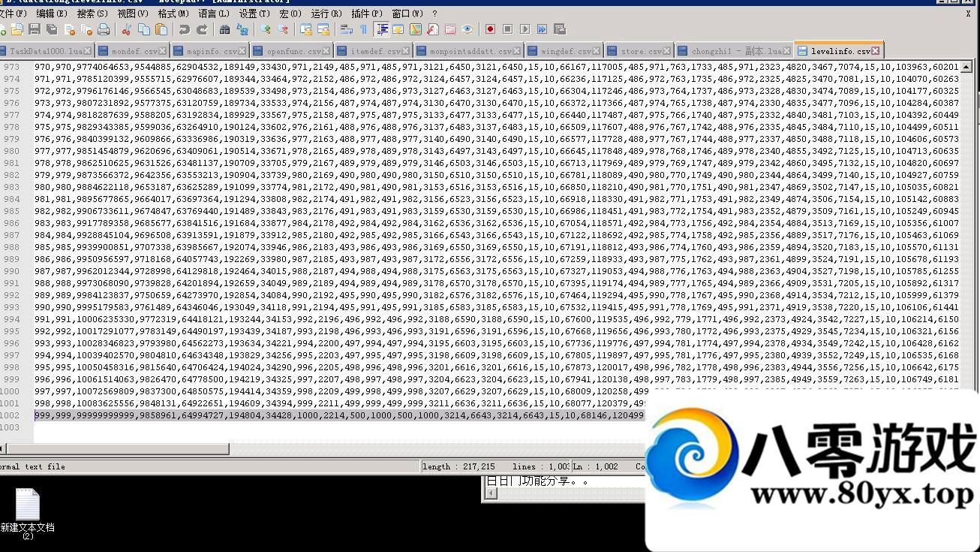Click the Play recorded macro icon
The width and height of the screenshot is (980, 552).
pos(525,29)
